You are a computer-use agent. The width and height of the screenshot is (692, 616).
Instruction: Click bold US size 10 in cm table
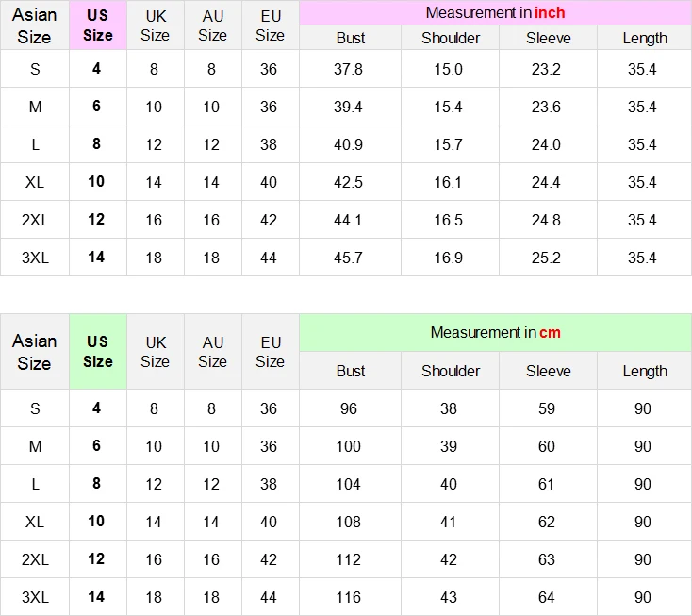96,521
